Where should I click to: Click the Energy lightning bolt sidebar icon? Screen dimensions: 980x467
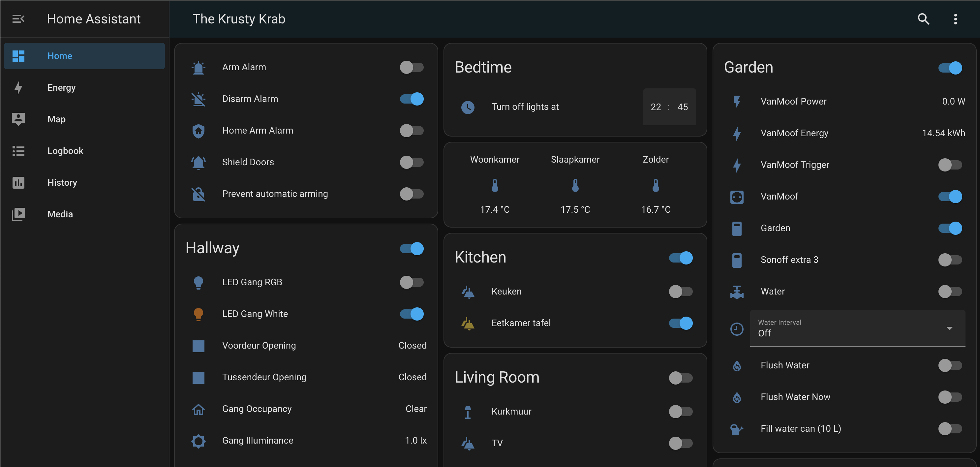(18, 87)
